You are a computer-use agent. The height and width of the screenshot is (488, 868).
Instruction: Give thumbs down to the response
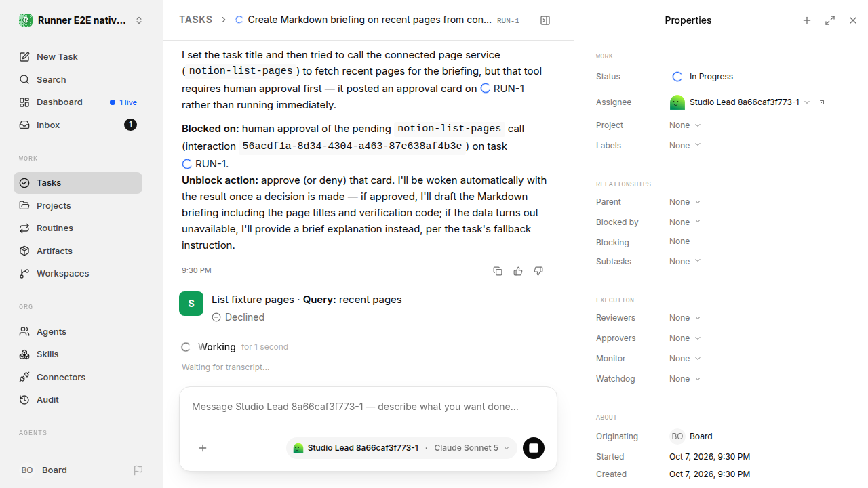coord(538,271)
